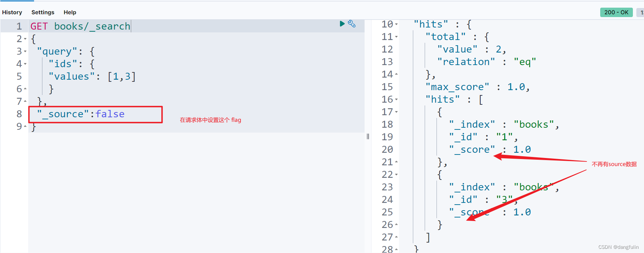Collapse the "ids" block on line 4
The width and height of the screenshot is (644, 253).
[x=25, y=64]
